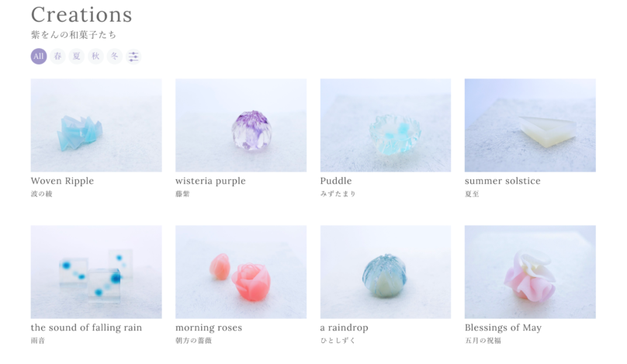This screenshot has width=627, height=364.
Task: Open the Woven Ripple photo
Action: tap(96, 125)
